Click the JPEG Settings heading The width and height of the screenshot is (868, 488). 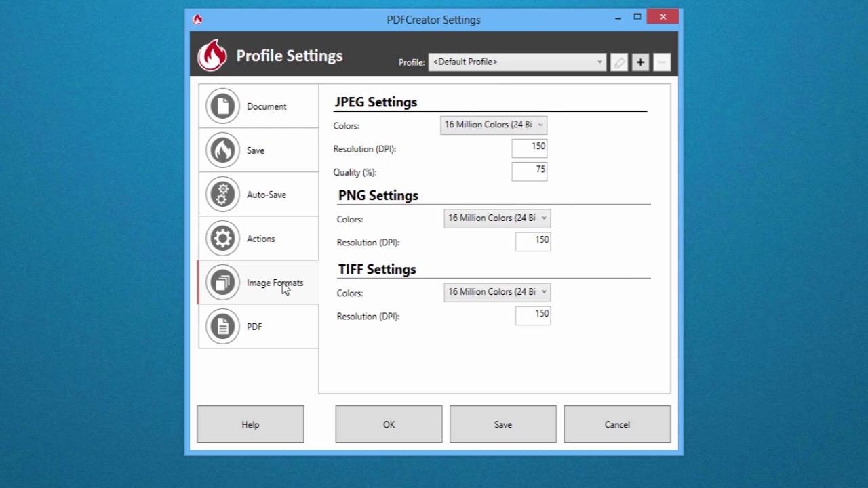376,102
